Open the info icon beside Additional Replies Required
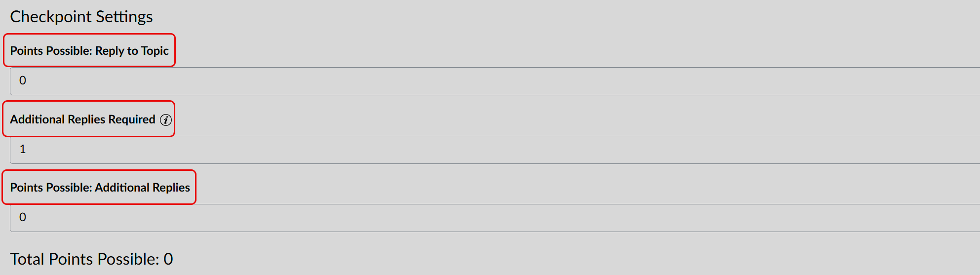This screenshot has width=980, height=275. pos(166,120)
